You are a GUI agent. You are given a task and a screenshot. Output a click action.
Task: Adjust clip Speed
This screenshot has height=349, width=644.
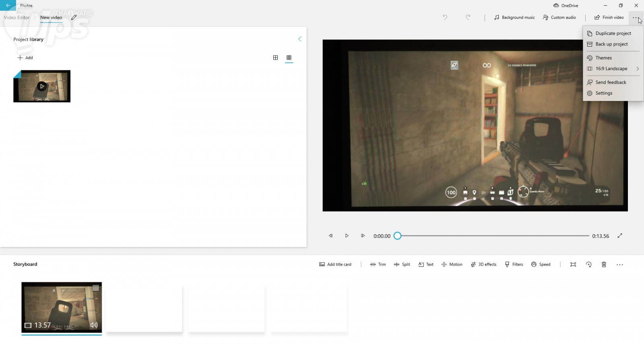pyautogui.click(x=541, y=264)
